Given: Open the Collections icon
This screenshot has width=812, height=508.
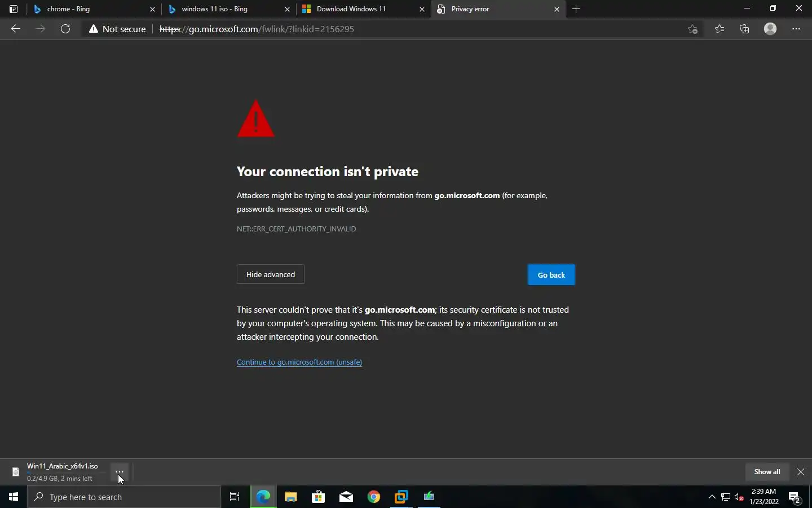Looking at the screenshot, I should 745,29.
